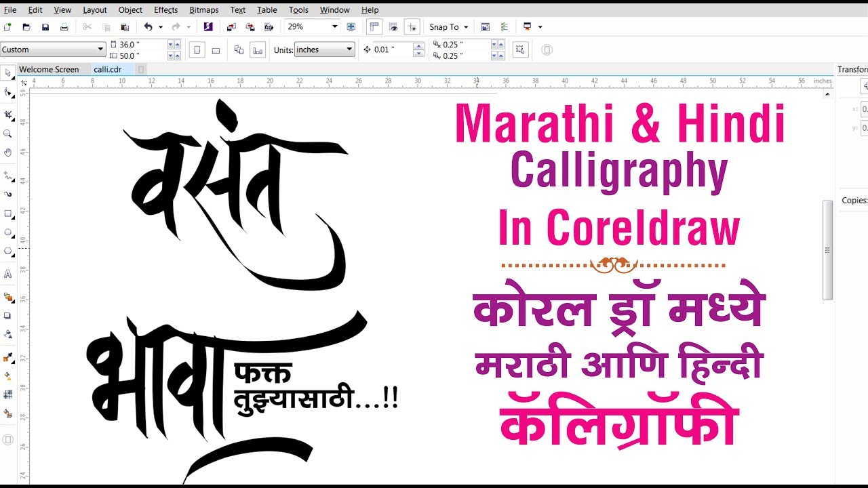
Task: Open the Object menu
Action: coord(130,10)
